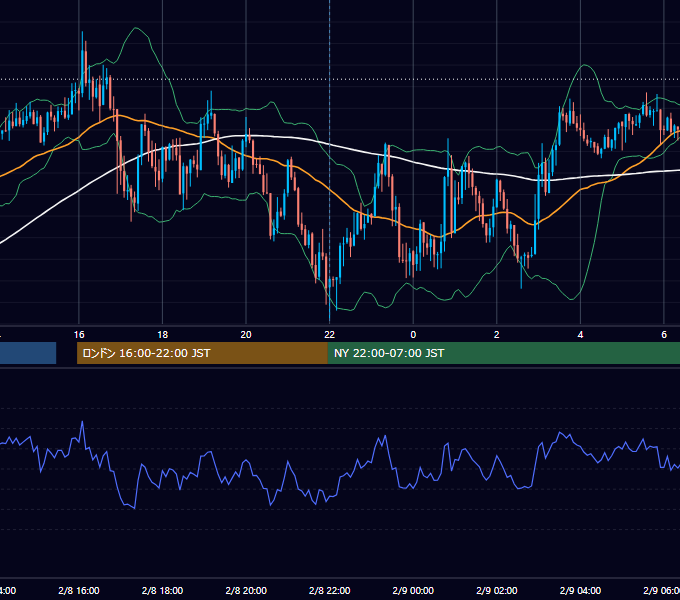Click the 2/9 04:00 time label
The image size is (680, 600).
[580, 590]
